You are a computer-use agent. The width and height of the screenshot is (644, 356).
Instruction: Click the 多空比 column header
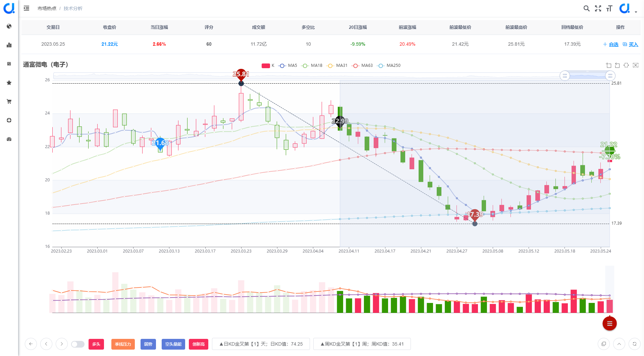point(308,27)
